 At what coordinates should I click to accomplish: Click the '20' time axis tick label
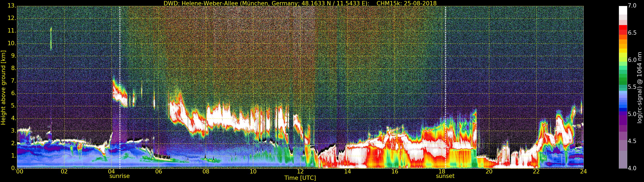pyautogui.click(x=489, y=172)
